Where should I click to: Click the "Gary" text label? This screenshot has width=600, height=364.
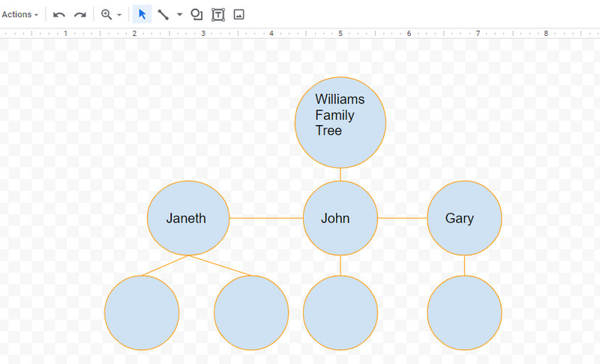459,218
